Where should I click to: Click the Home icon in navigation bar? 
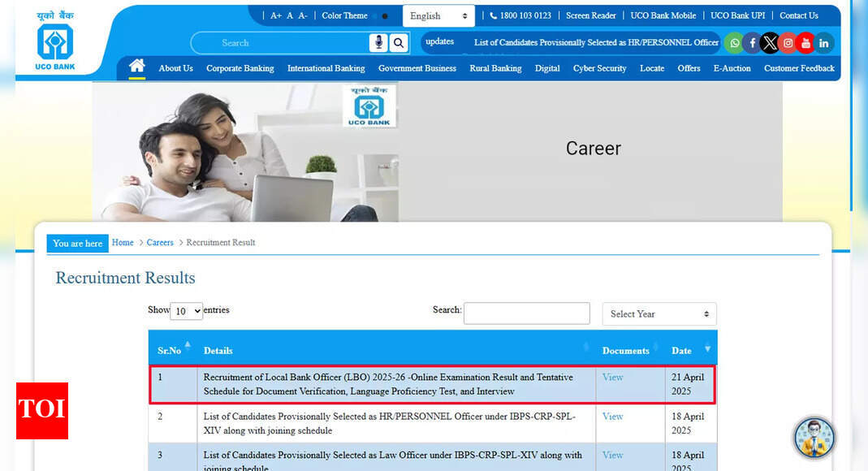point(137,67)
